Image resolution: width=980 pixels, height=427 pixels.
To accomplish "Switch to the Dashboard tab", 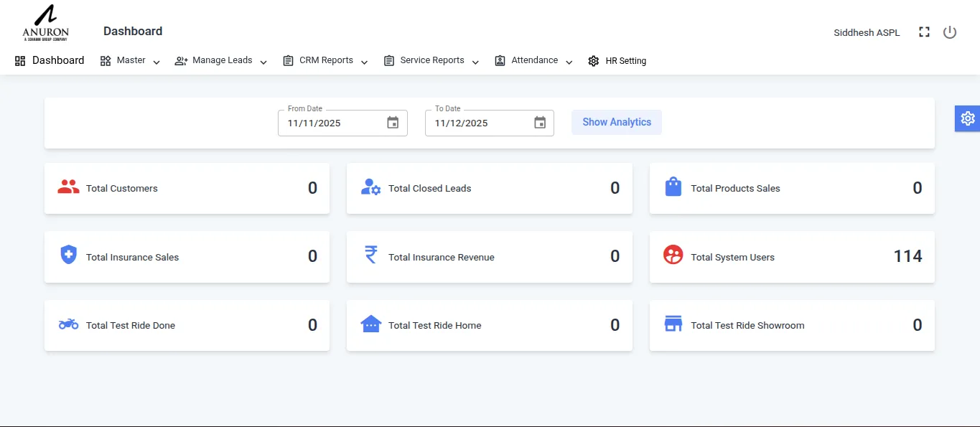I will (x=49, y=60).
